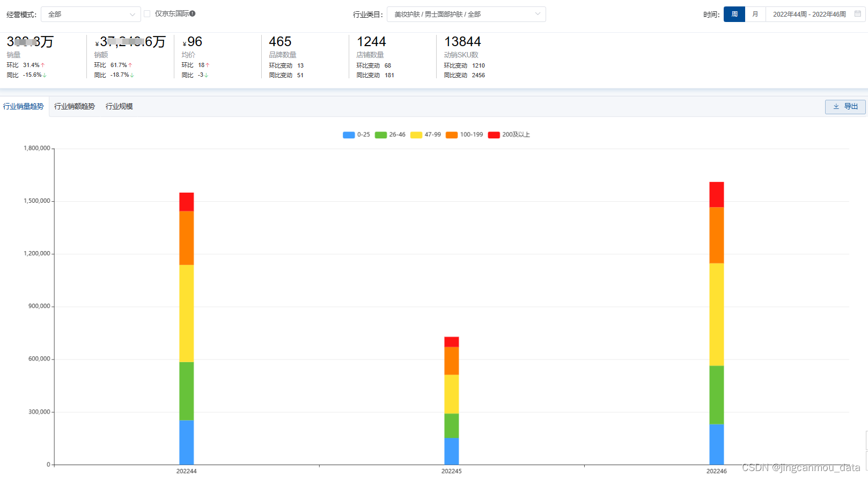Open the 行业类目 category dropdown
Screen dimensions: 868x478
pos(466,14)
